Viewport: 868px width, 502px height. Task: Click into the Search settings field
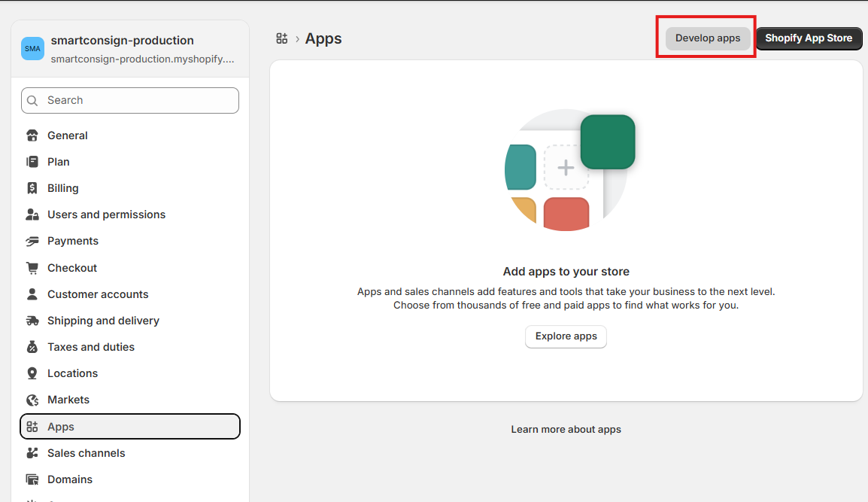[130, 100]
